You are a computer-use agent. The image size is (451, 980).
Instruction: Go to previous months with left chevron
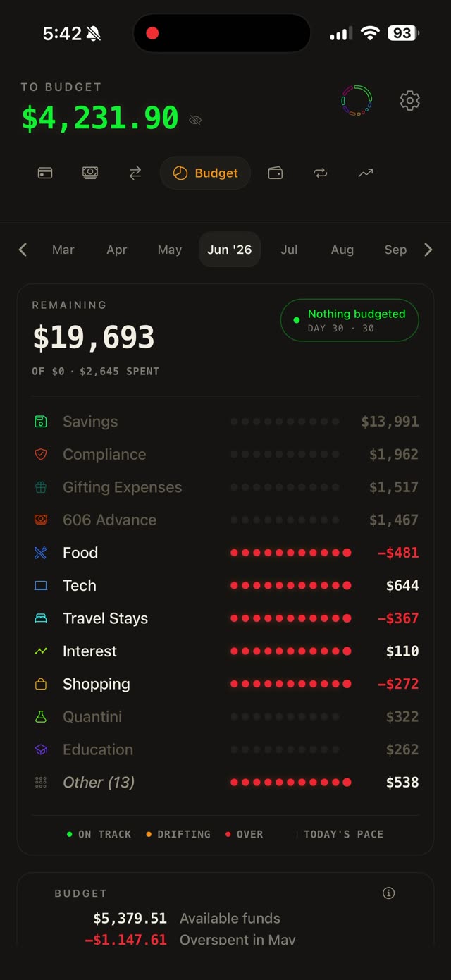tap(23, 250)
